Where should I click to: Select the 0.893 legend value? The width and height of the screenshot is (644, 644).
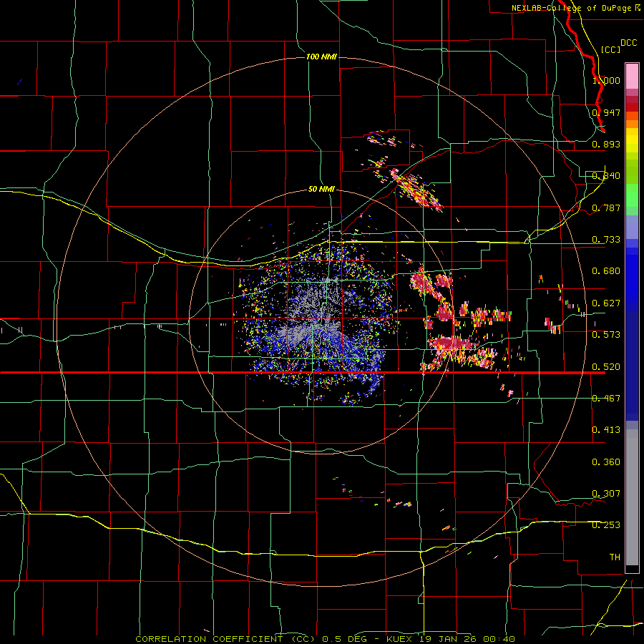pyautogui.click(x=606, y=144)
